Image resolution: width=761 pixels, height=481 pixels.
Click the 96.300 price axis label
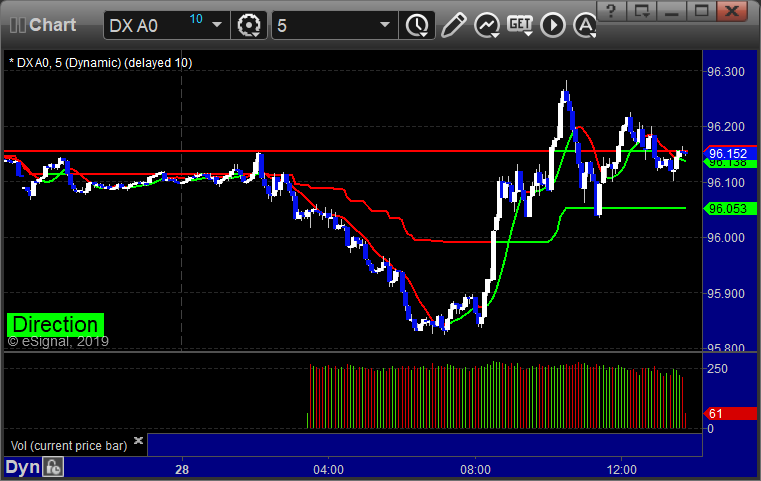point(726,72)
